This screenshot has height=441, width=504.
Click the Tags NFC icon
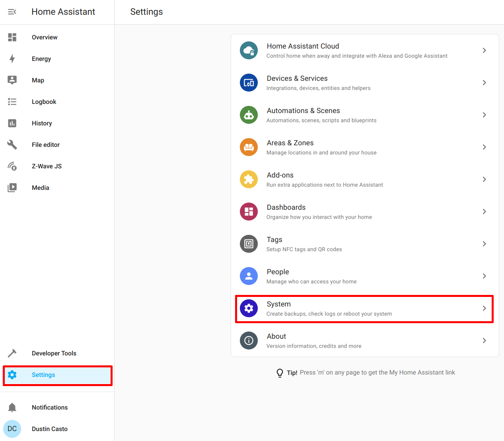(249, 244)
